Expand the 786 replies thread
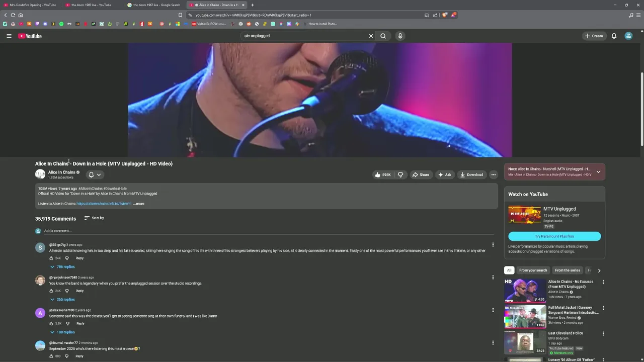This screenshot has height=362, width=644. click(62, 266)
